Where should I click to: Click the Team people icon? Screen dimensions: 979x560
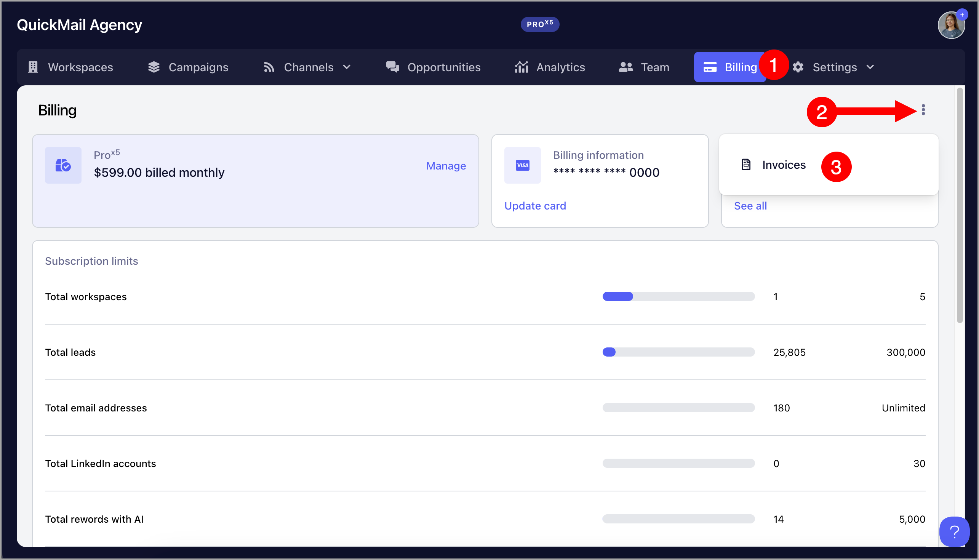tap(626, 67)
